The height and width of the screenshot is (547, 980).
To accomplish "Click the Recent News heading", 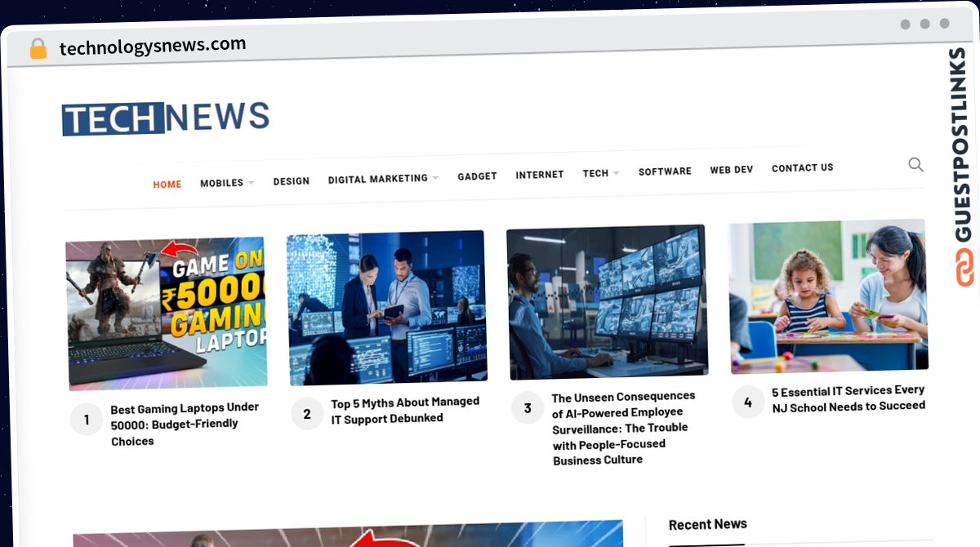I will [708, 524].
